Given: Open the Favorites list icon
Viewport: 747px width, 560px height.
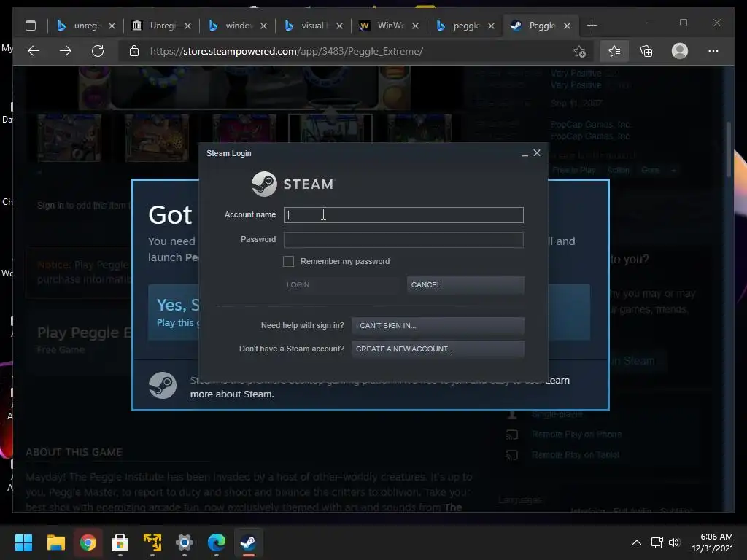Looking at the screenshot, I should tap(614, 51).
